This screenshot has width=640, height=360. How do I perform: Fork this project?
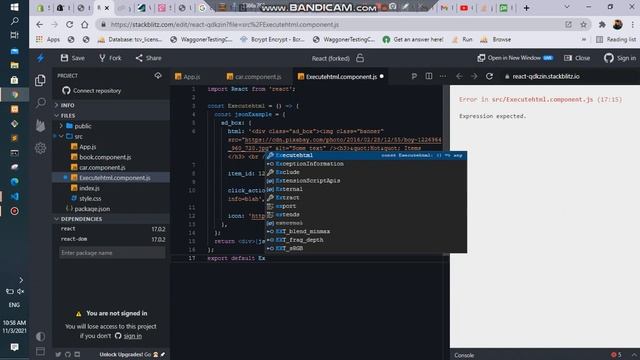coord(110,58)
